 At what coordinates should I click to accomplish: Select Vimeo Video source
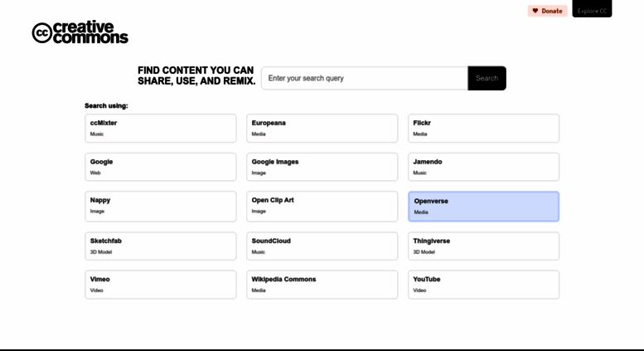click(161, 285)
